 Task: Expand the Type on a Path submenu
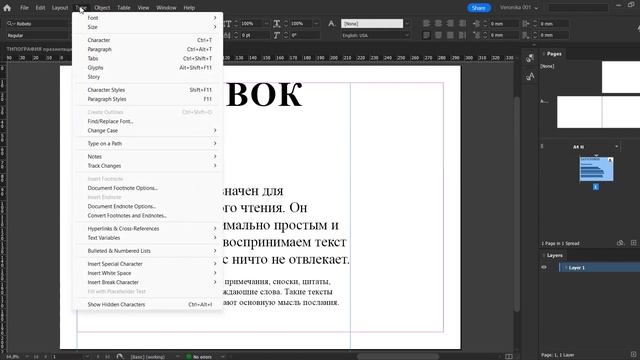click(x=148, y=144)
